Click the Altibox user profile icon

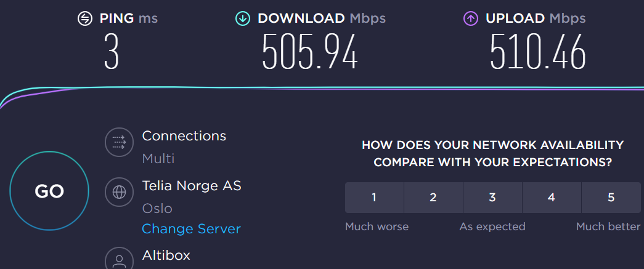(118, 259)
